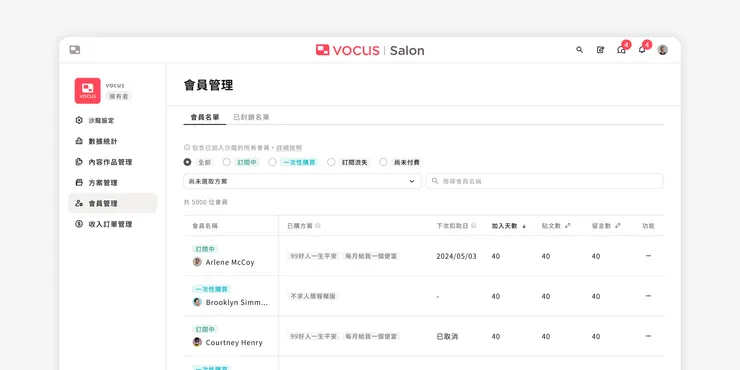Switch to the 會員名單 tab
740x370 pixels.
pos(205,117)
